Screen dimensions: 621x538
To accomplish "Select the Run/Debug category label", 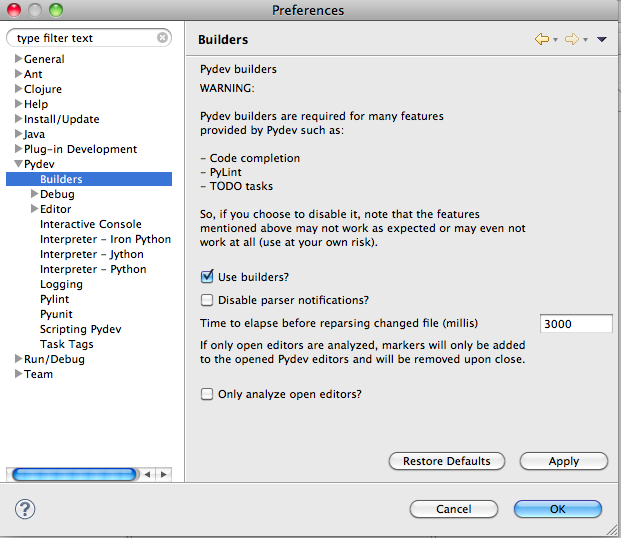I will 54,359.
